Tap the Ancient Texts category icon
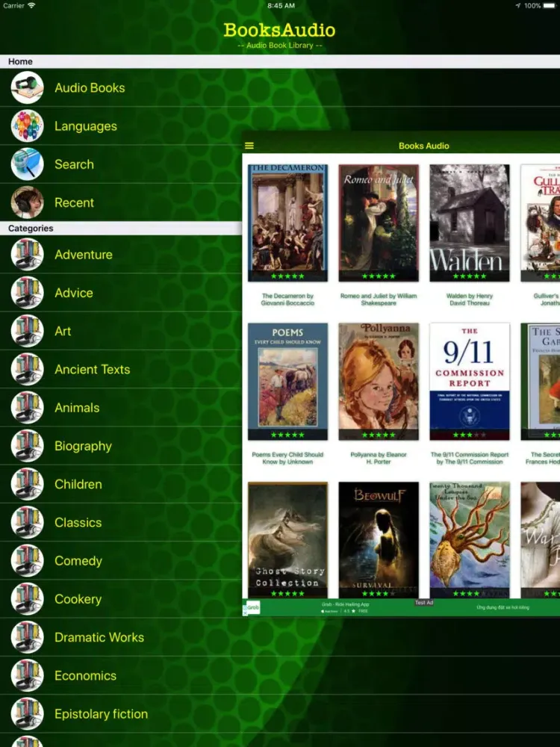 tap(28, 369)
